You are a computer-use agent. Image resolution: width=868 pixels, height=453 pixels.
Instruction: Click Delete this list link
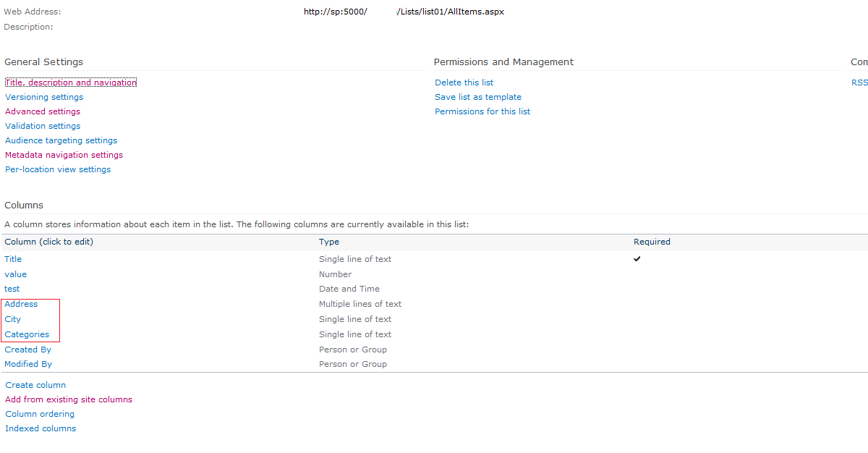464,82
